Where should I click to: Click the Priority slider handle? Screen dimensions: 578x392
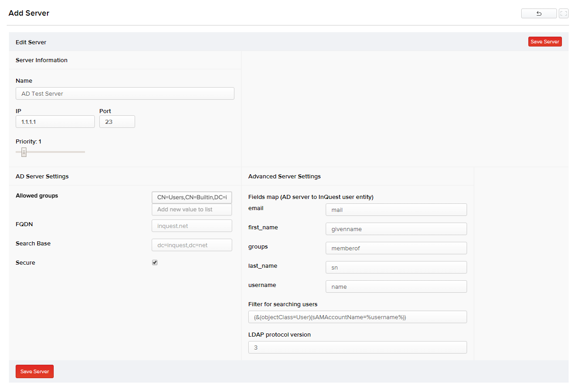click(x=24, y=152)
